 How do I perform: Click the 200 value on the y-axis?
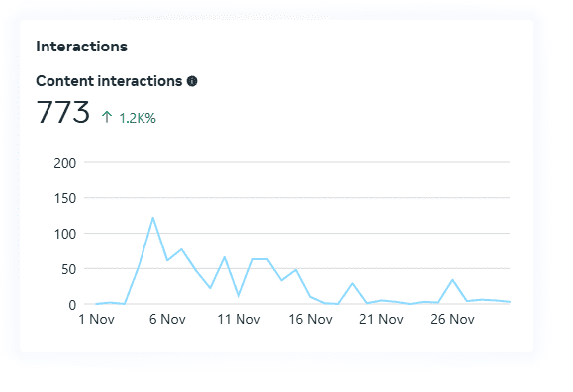click(x=65, y=163)
